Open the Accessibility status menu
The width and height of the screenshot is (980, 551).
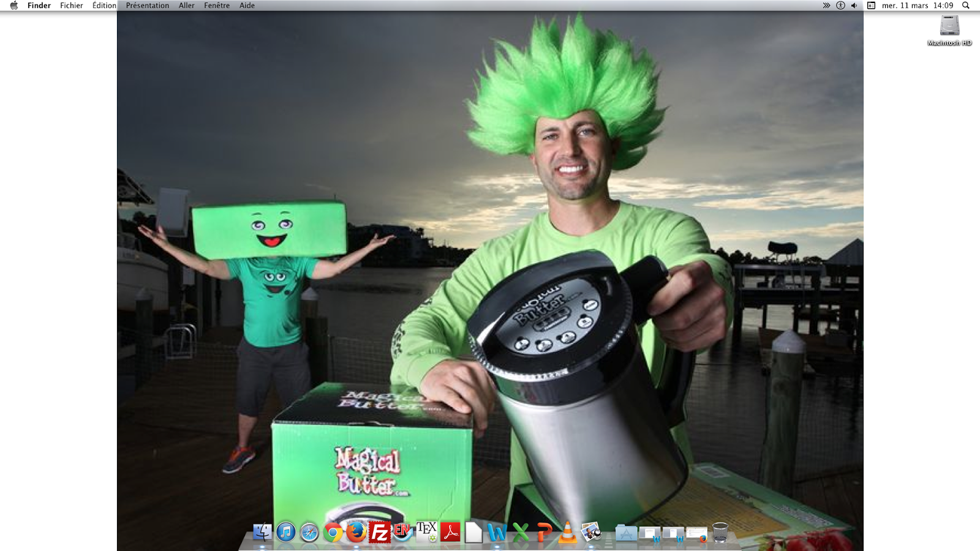point(840,6)
